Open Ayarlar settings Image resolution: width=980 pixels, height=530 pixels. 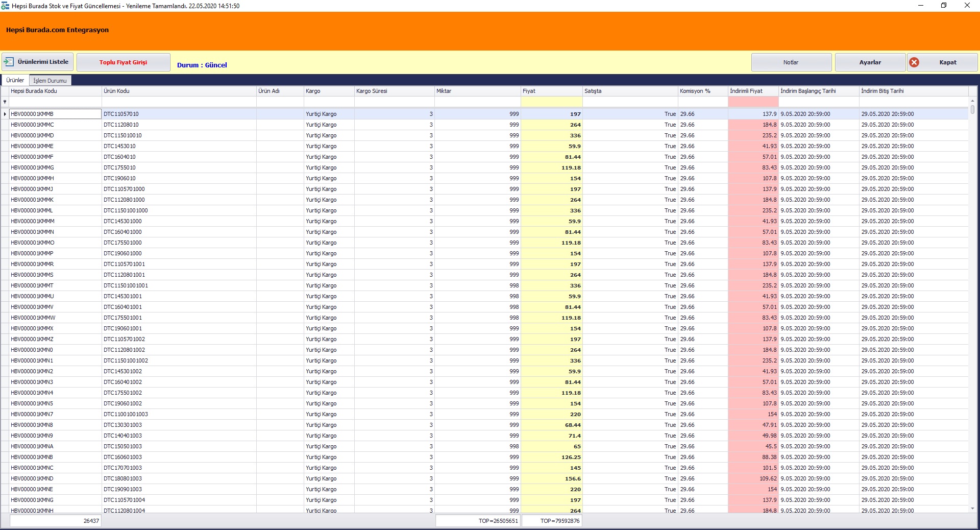coord(870,62)
